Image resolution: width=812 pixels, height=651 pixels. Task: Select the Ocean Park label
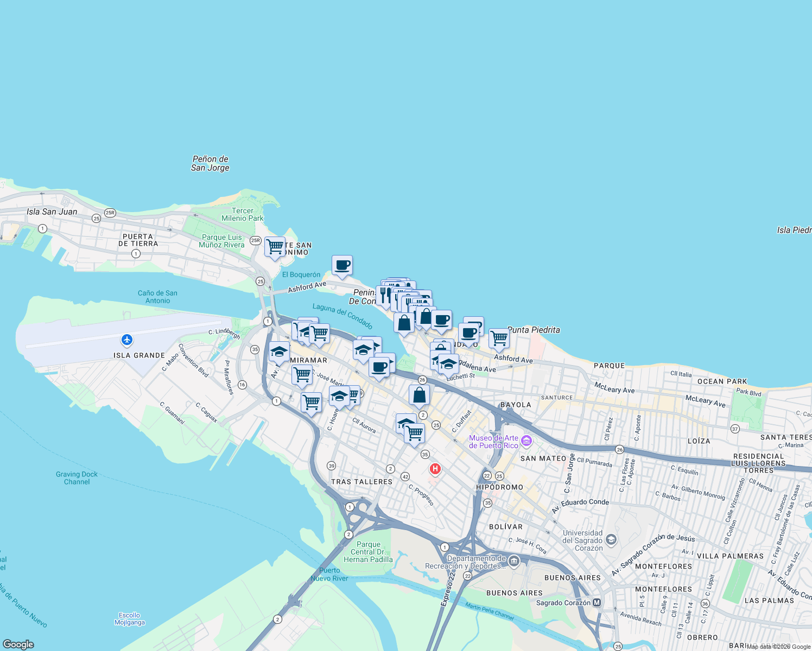tap(722, 381)
